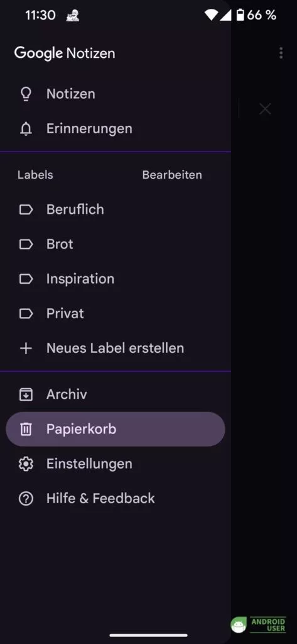Select Neues Label erstellen
The width and height of the screenshot is (297, 644).
(116, 348)
